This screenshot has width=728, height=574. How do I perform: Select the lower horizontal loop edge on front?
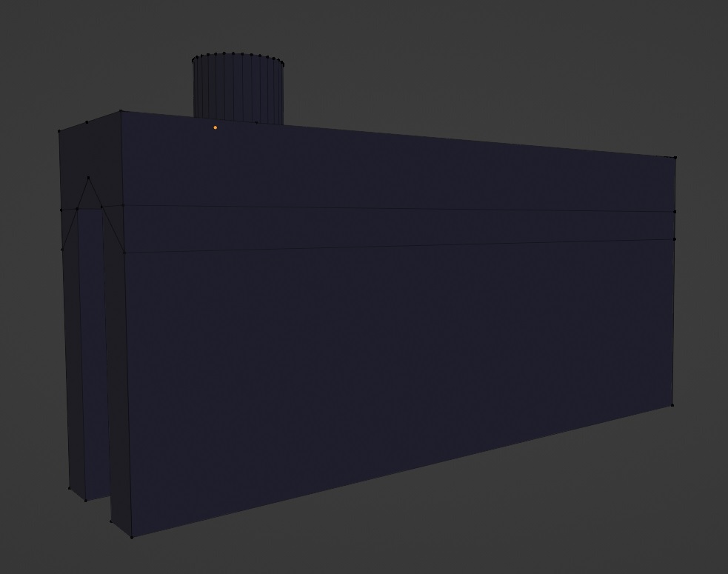click(x=399, y=246)
